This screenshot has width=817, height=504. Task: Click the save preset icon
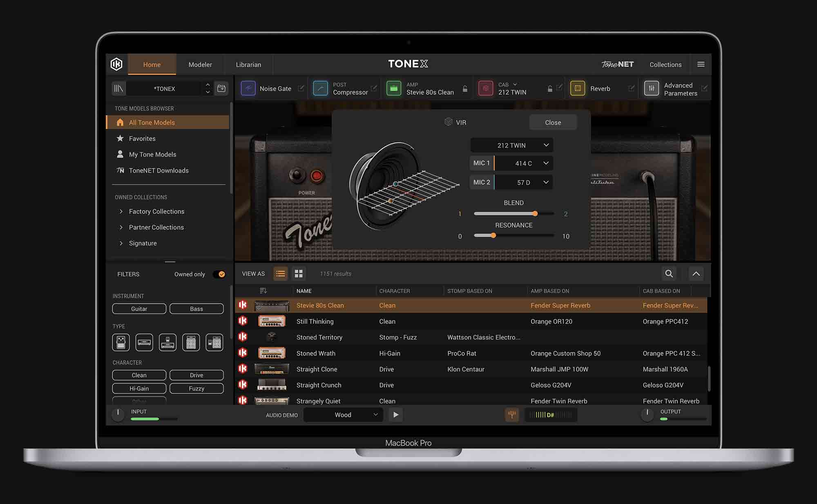[x=221, y=89]
